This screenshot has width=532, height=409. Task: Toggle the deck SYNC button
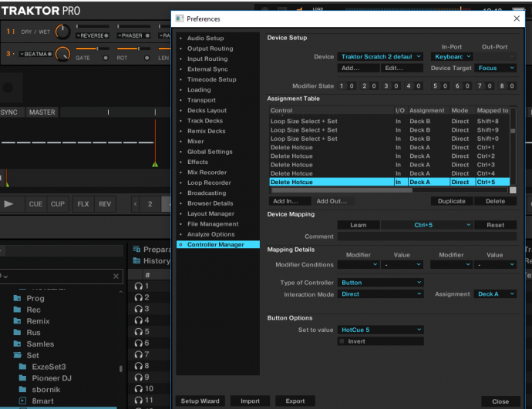click(x=8, y=112)
